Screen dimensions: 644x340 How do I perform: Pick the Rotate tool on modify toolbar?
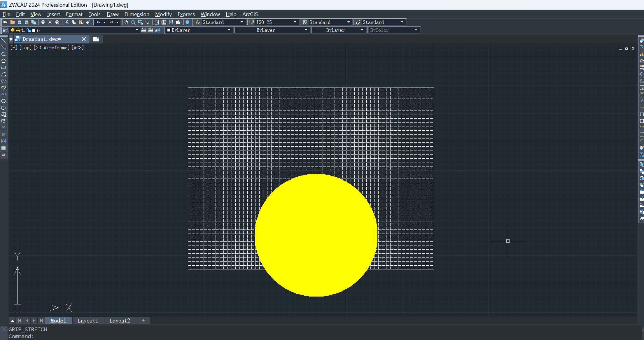[x=641, y=81]
